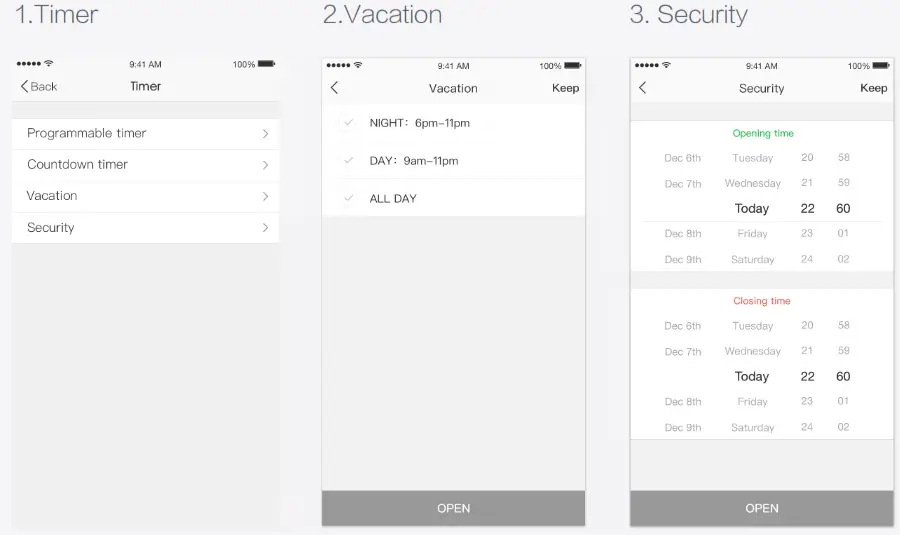Open Vacation row chevron in Timer list
This screenshot has width=900, height=535.
[x=265, y=196]
